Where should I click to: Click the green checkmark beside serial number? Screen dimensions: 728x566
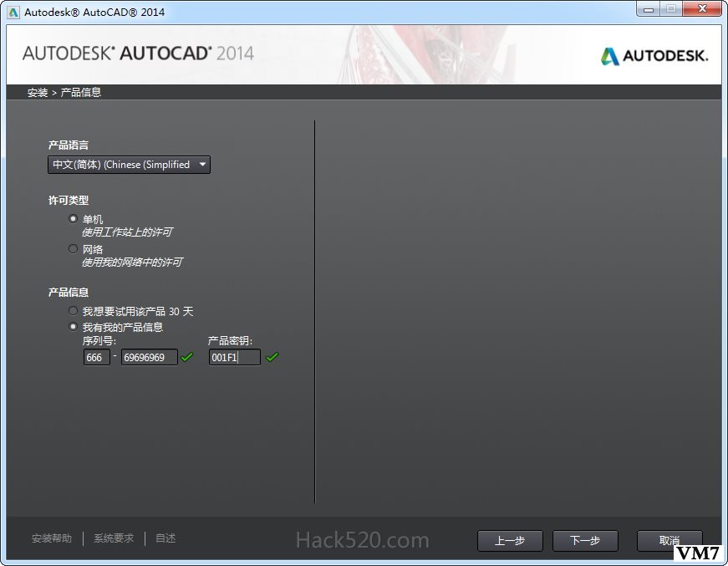186,357
